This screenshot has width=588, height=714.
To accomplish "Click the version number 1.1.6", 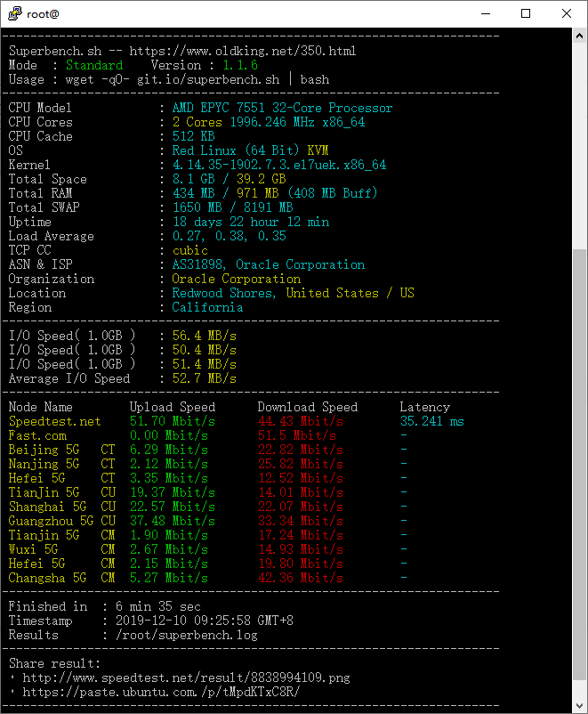I will tap(240, 65).
